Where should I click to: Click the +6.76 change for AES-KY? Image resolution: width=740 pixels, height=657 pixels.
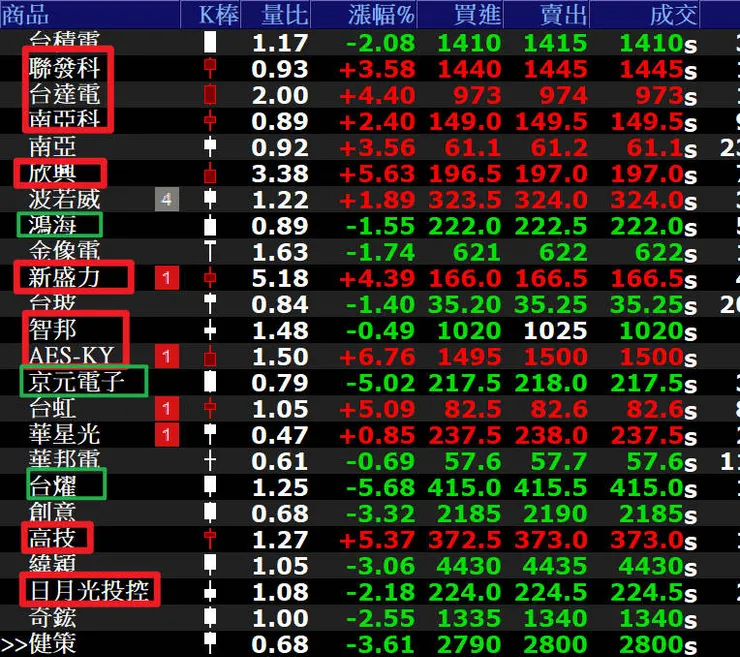click(x=377, y=357)
